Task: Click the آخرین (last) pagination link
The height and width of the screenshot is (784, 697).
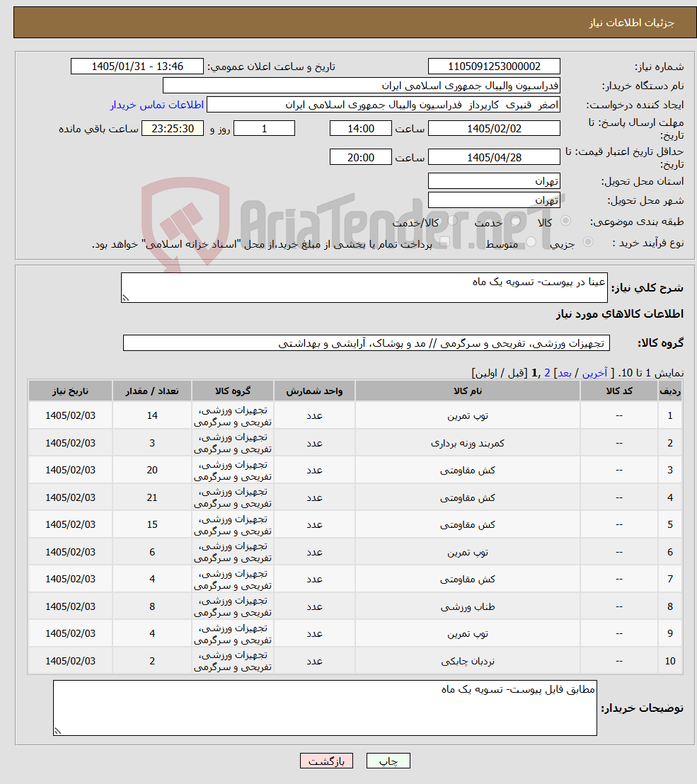Action: 594,373
